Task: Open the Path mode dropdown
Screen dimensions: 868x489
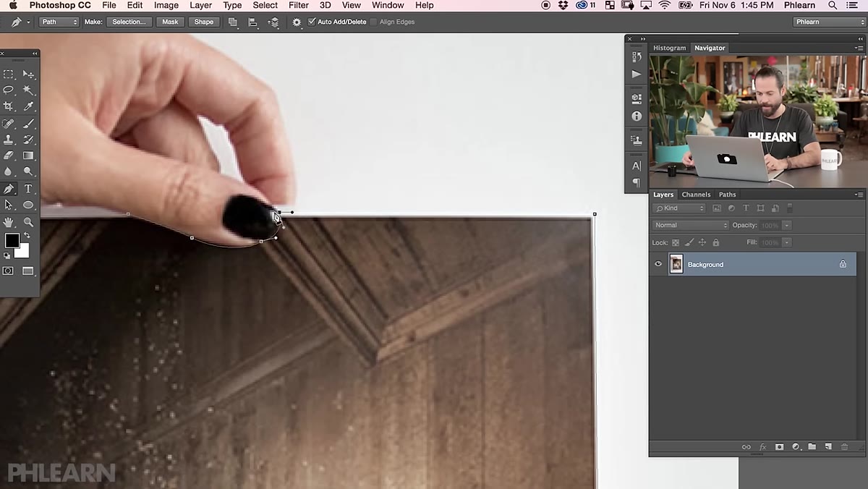Action: coord(59,22)
